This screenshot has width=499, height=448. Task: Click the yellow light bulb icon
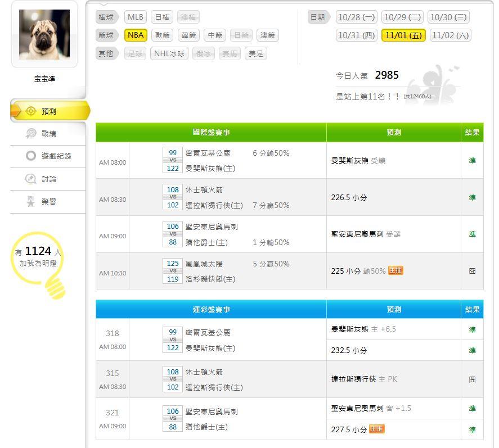click(38, 265)
